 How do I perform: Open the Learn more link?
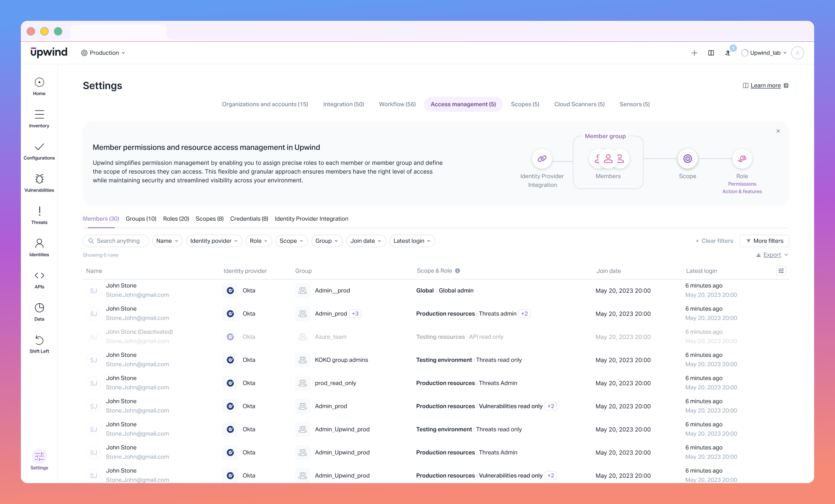coord(765,86)
